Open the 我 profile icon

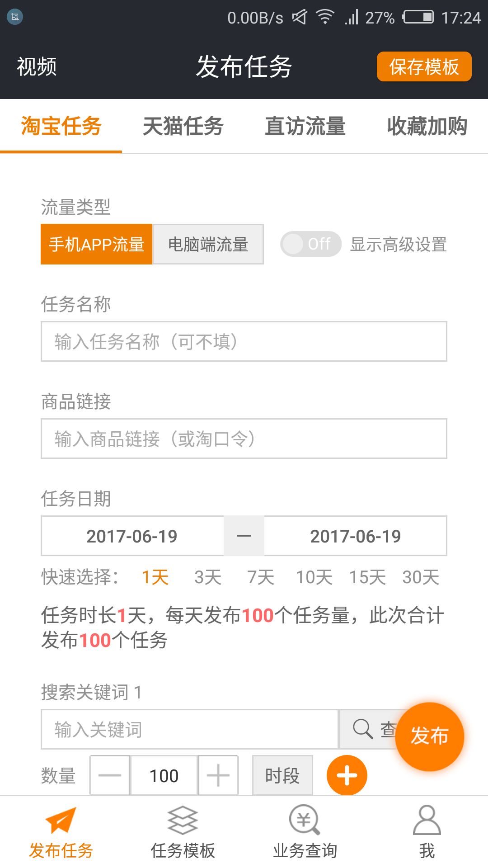point(427,820)
